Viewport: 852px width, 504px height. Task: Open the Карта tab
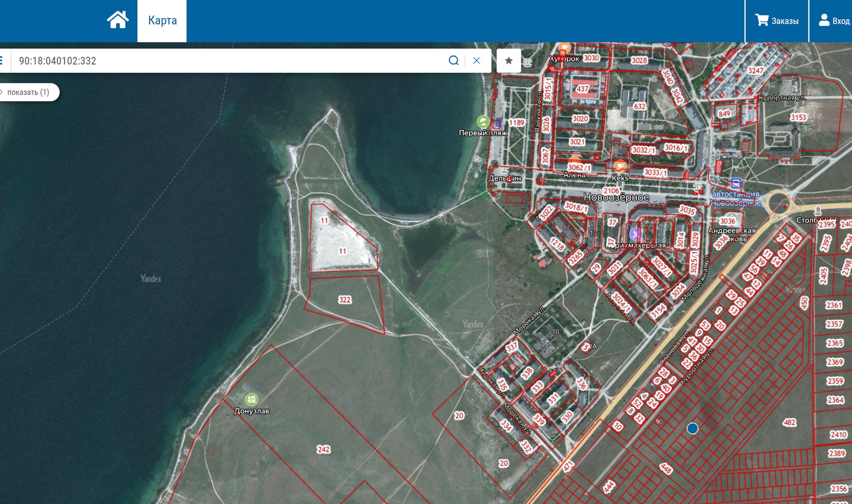pos(162,20)
